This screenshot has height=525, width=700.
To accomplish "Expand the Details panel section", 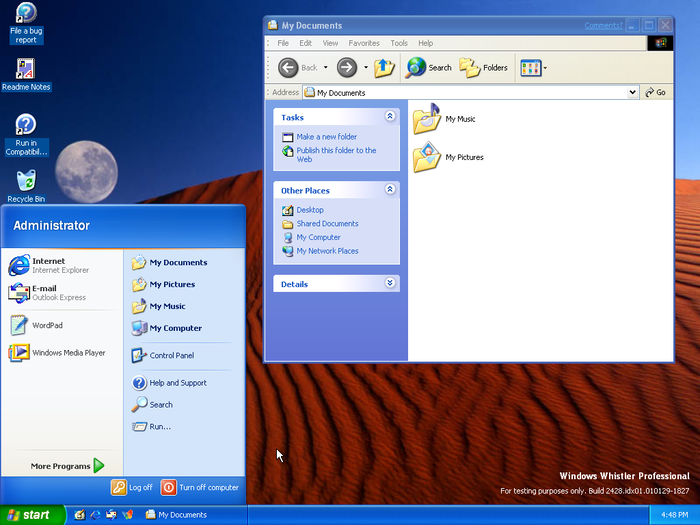I will (390, 284).
